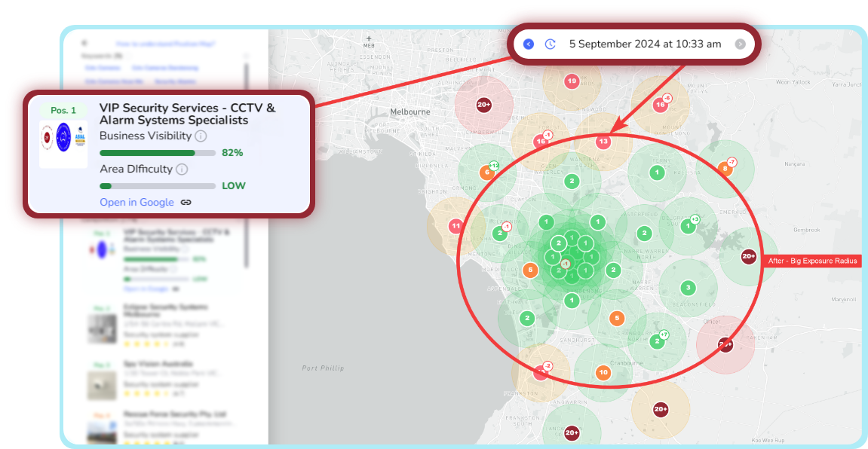Click the sidebar vertical scrollbar
The height and width of the screenshot is (449, 868).
coord(247,166)
